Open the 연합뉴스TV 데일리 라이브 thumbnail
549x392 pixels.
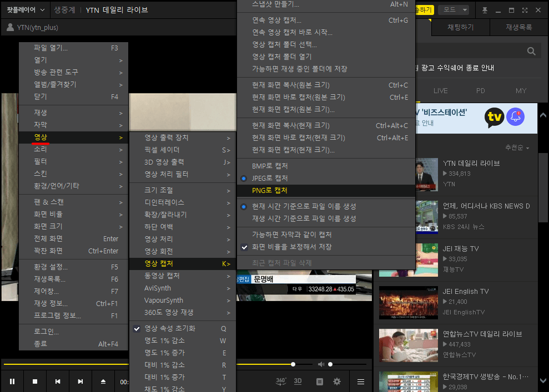(x=408, y=345)
